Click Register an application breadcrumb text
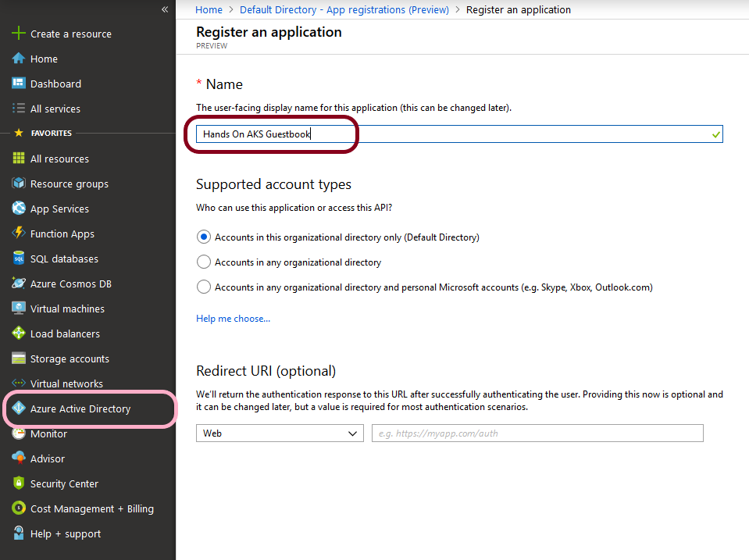The height and width of the screenshot is (560, 749). point(519,9)
